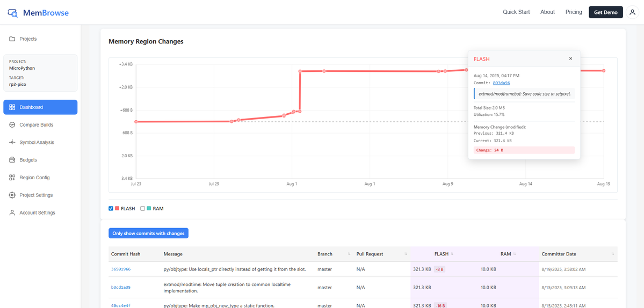Image resolution: width=644 pixels, height=308 pixels.
Task: Click date 8/19/2025, 3:58:02 AM
Action: coord(565,269)
